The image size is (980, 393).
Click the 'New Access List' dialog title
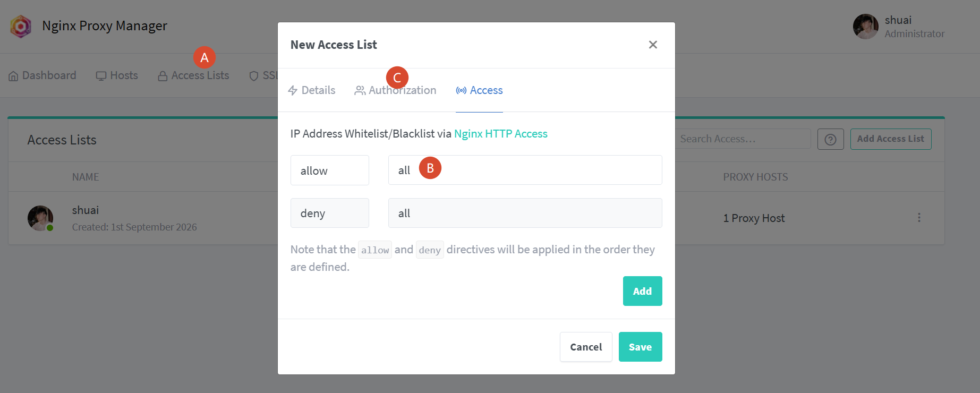pyautogui.click(x=334, y=45)
